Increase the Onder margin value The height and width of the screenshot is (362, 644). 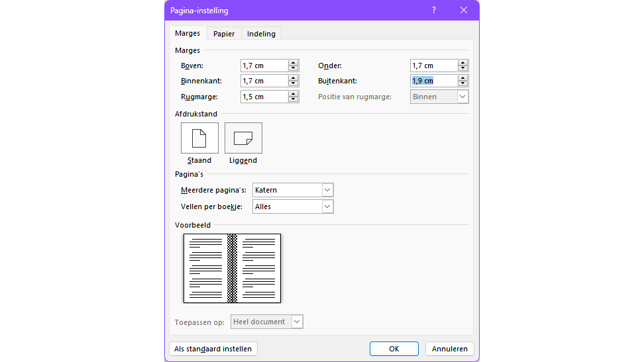(463, 63)
